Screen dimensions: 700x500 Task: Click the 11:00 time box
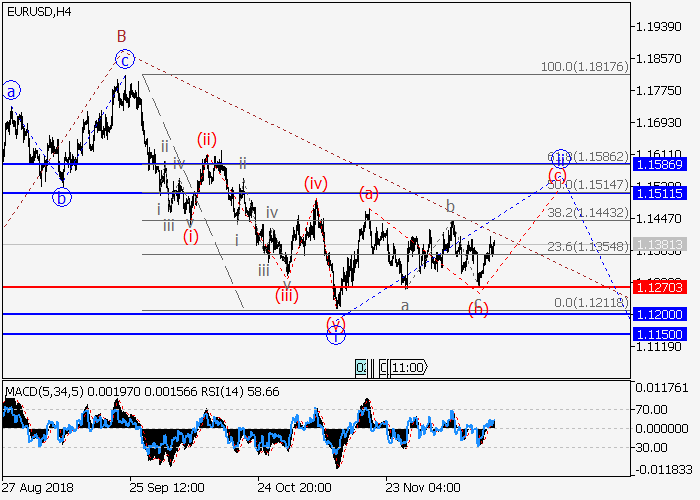coord(409,367)
